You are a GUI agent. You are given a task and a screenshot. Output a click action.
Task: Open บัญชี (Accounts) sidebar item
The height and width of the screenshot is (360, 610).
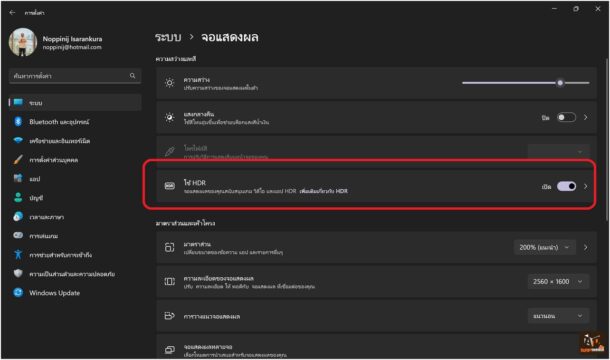(x=75, y=198)
